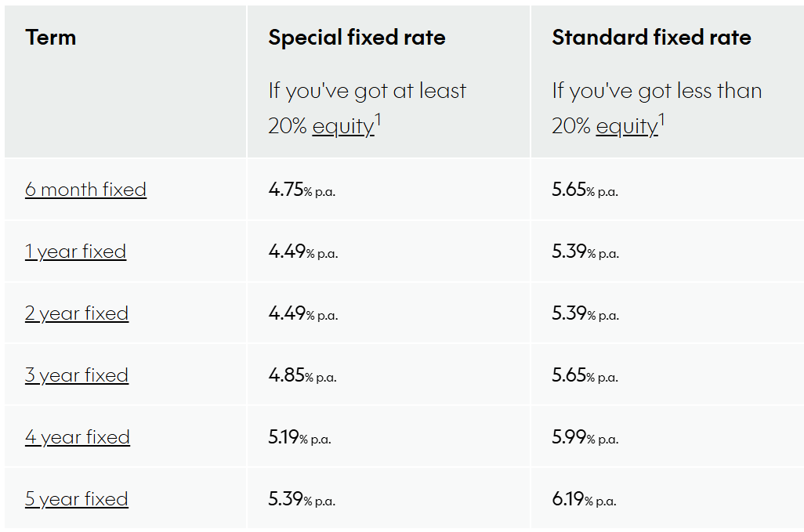Open the 6 month fixed link
This screenshot has height=532, width=804.
pos(85,190)
